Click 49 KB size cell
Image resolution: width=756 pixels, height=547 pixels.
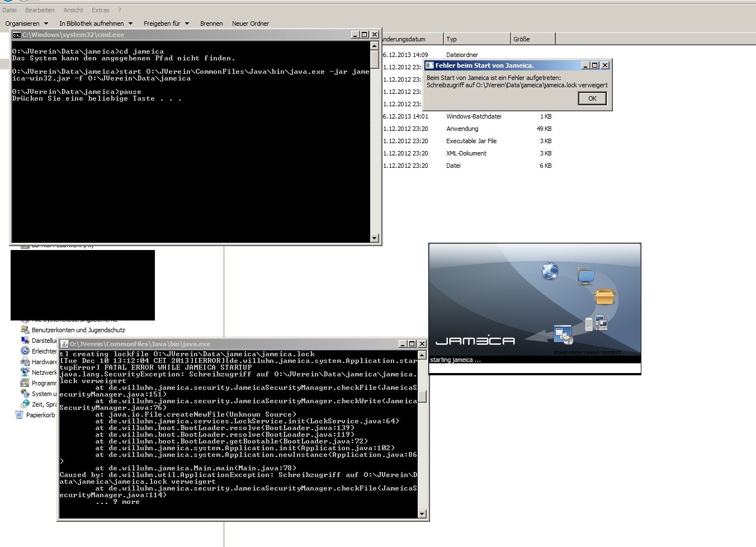[544, 129]
